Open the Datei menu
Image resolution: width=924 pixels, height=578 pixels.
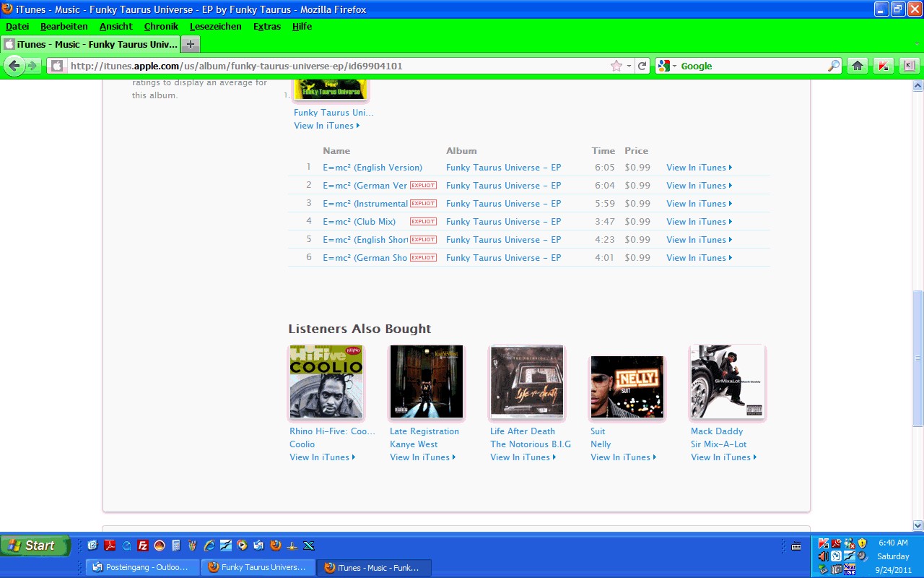[17, 27]
